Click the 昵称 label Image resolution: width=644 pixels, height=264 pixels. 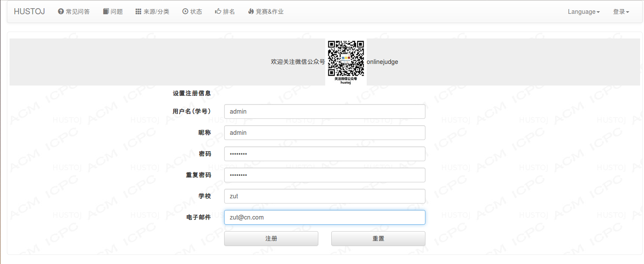pos(205,133)
